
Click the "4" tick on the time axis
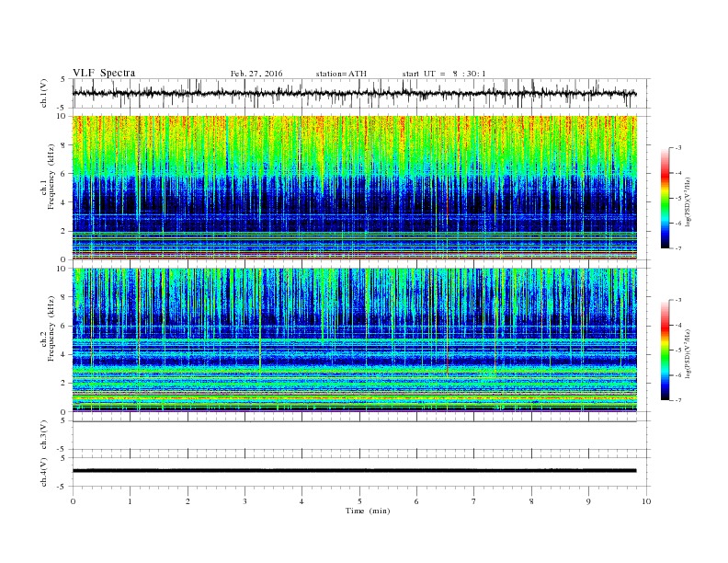[x=301, y=501]
